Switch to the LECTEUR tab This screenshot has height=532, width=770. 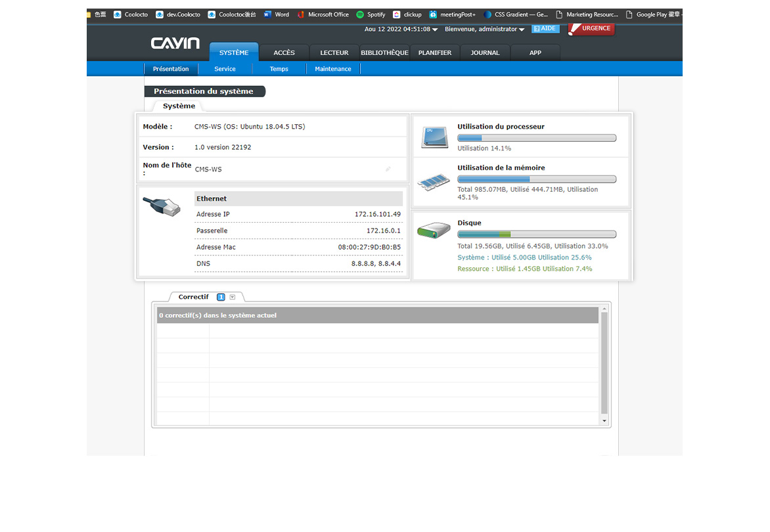334,53
